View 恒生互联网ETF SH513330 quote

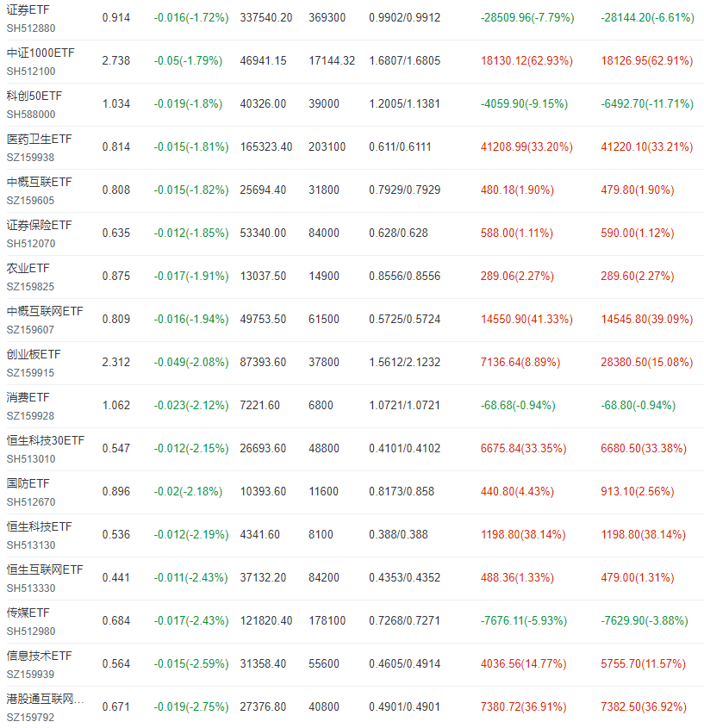click(40, 569)
